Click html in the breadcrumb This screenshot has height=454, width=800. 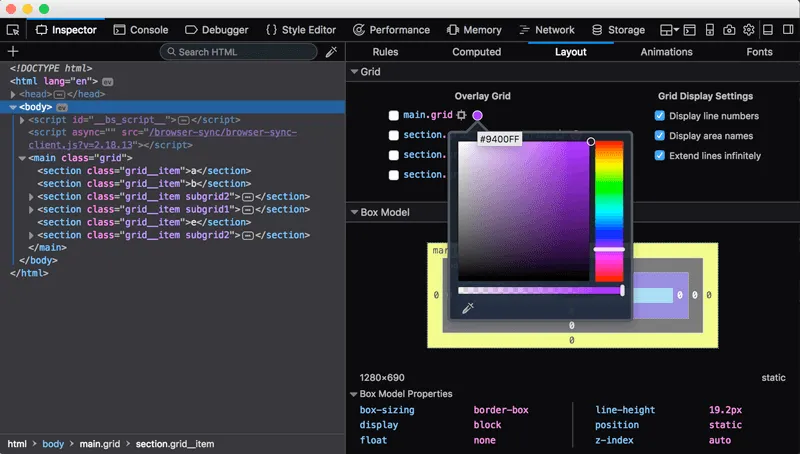[17, 444]
